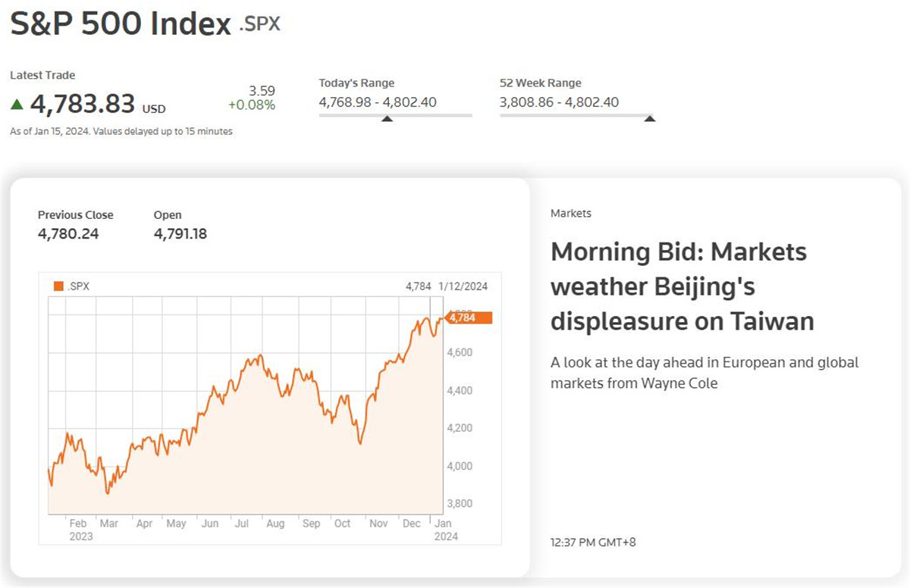Image resolution: width=910 pixels, height=588 pixels.
Task: Click the Feb 2023 label on chart axis
Action: tap(79, 530)
